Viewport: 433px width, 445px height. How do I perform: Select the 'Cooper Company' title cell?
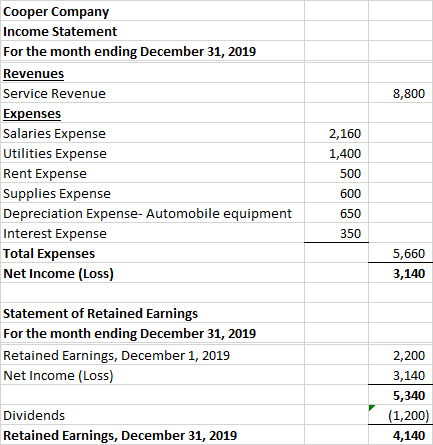coord(152,11)
